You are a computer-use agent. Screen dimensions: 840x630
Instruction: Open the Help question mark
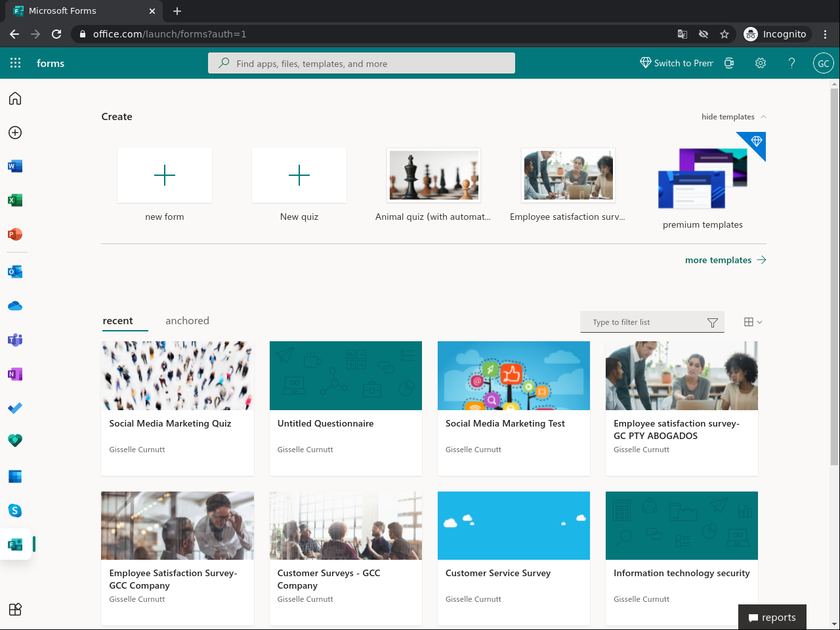tap(792, 63)
